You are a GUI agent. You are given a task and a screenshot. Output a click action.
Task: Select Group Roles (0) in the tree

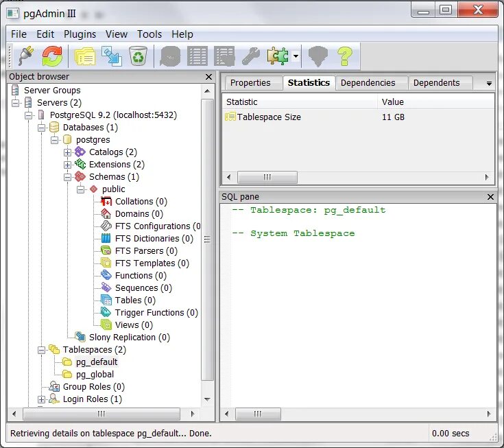click(93, 387)
